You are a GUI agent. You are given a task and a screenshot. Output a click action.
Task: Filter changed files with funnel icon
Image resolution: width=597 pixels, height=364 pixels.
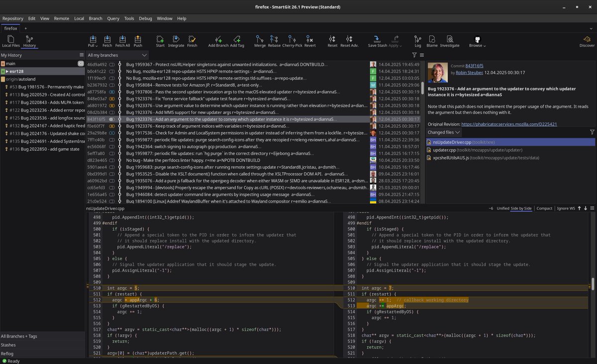[x=592, y=132]
